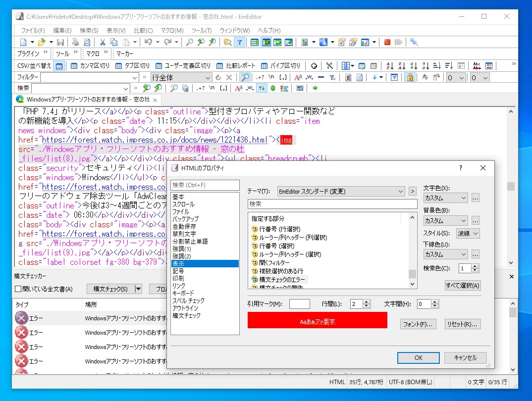Select カンマ区切り in the CSV toolbar

click(x=90, y=66)
